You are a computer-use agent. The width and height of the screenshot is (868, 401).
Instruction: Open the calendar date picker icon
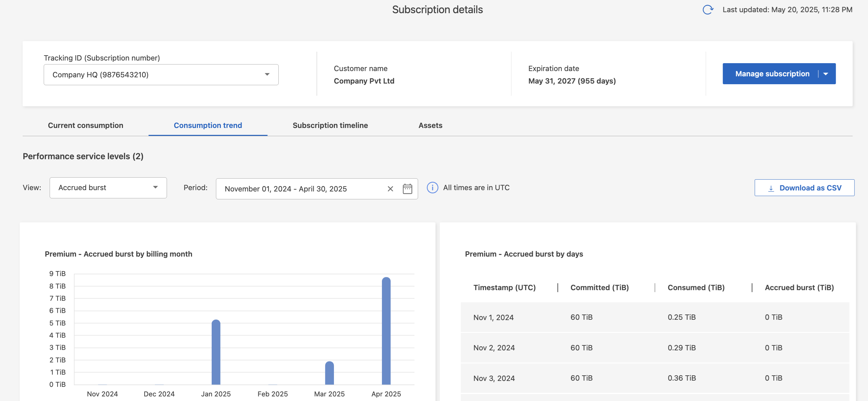(408, 189)
